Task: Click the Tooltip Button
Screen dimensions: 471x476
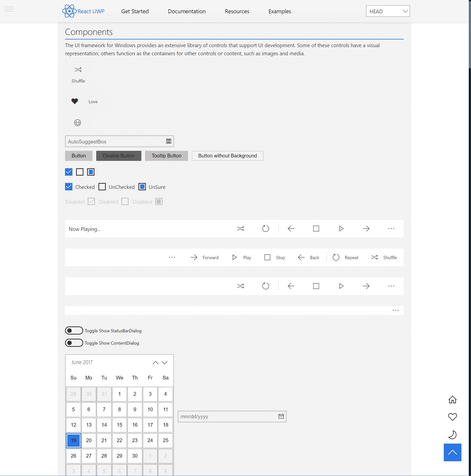Action: pyautogui.click(x=166, y=156)
